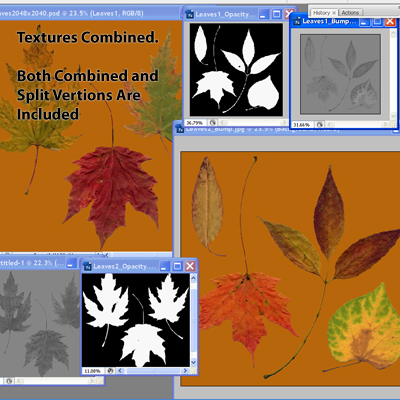The image size is (400, 400).
Task: Click scroll-down arrow in Leaves2_Opacity window
Action: [193, 362]
